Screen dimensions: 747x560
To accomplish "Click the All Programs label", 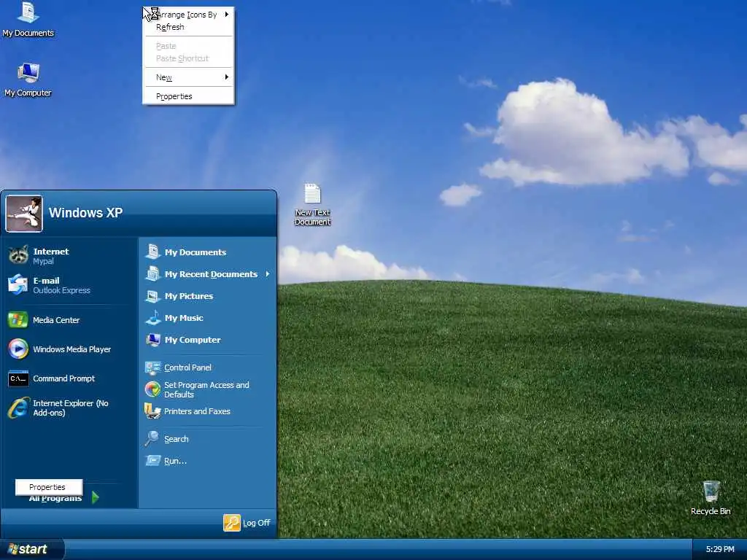I will (55, 498).
